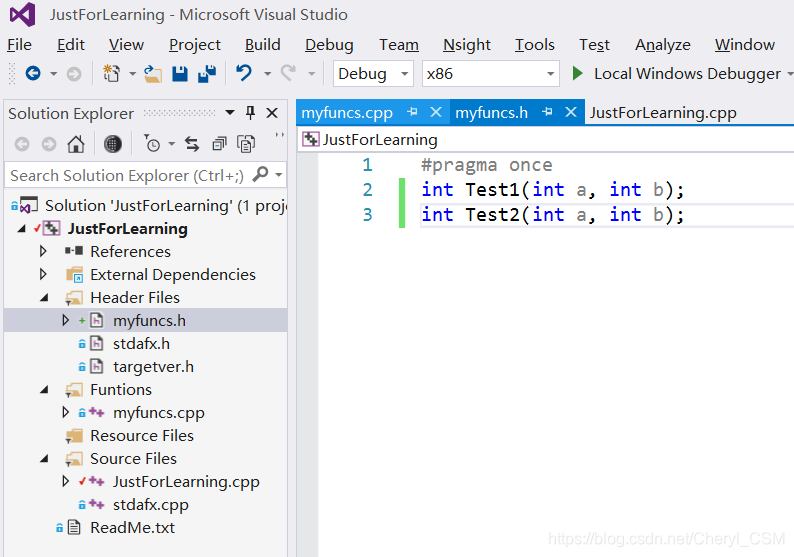Click the Search Solution Explorer input field
The height and width of the screenshot is (557, 794).
click(x=128, y=175)
